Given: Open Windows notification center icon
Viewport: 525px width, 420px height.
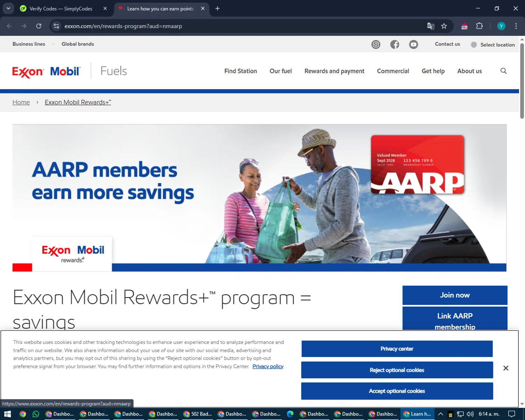Looking at the screenshot, I should pos(511,414).
